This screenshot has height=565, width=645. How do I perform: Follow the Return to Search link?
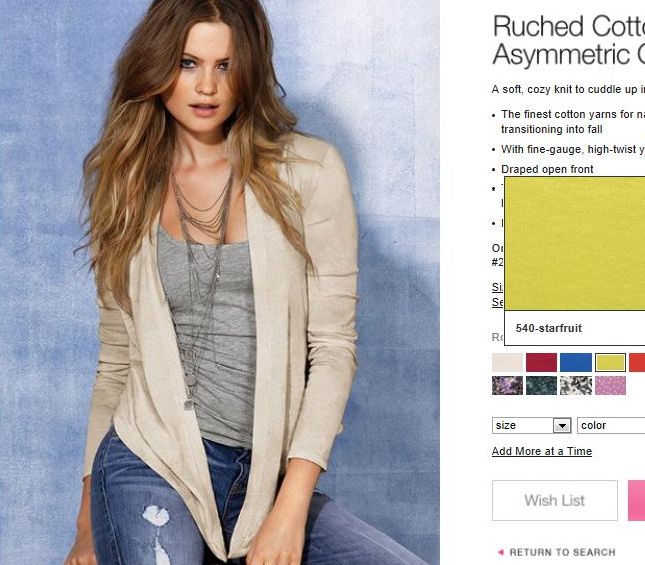[x=562, y=552]
